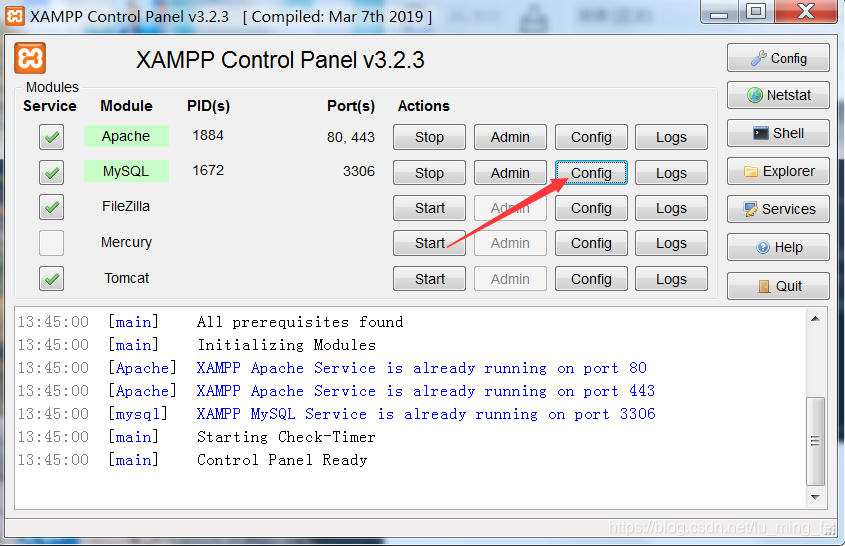845x546 pixels.
Task: Open FileZilla Config
Action: coord(591,208)
